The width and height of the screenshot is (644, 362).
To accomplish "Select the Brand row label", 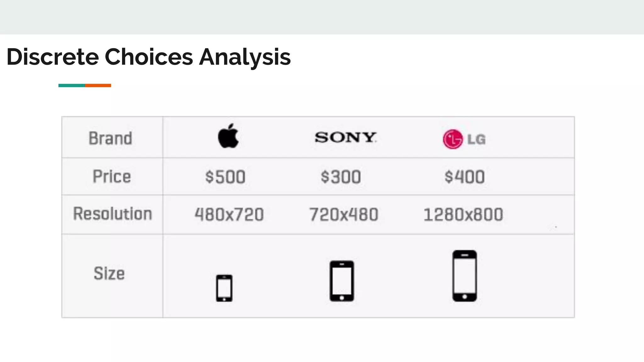I will [110, 138].
